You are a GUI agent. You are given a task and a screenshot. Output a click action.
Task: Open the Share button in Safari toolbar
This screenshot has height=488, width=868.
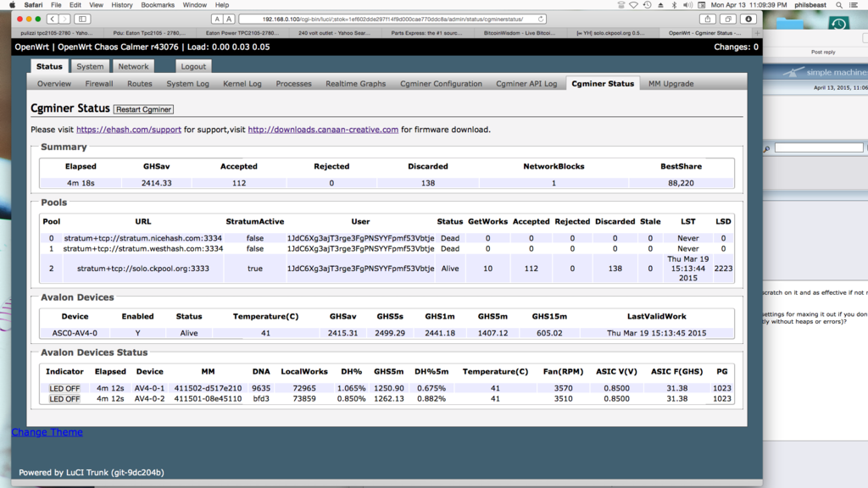pos(708,19)
